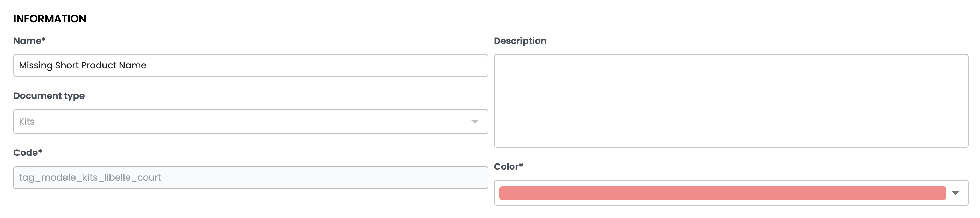Image resolution: width=980 pixels, height=218 pixels.
Task: Click the Color* field label
Action: [x=508, y=166]
